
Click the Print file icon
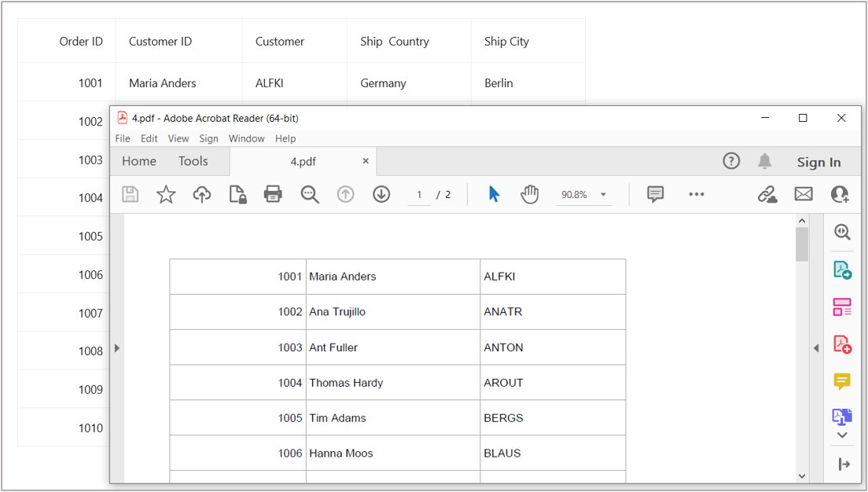[x=273, y=194]
